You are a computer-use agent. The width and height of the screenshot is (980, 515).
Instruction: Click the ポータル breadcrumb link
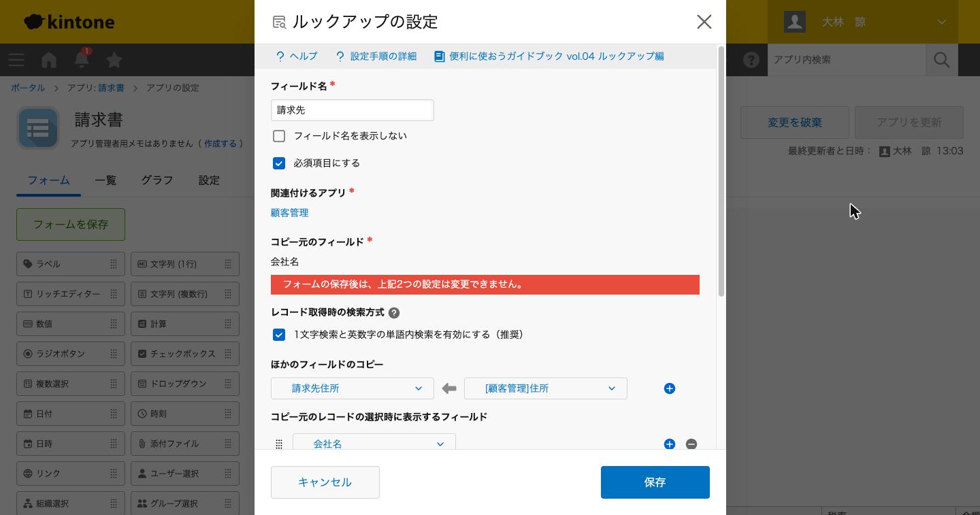(28, 88)
